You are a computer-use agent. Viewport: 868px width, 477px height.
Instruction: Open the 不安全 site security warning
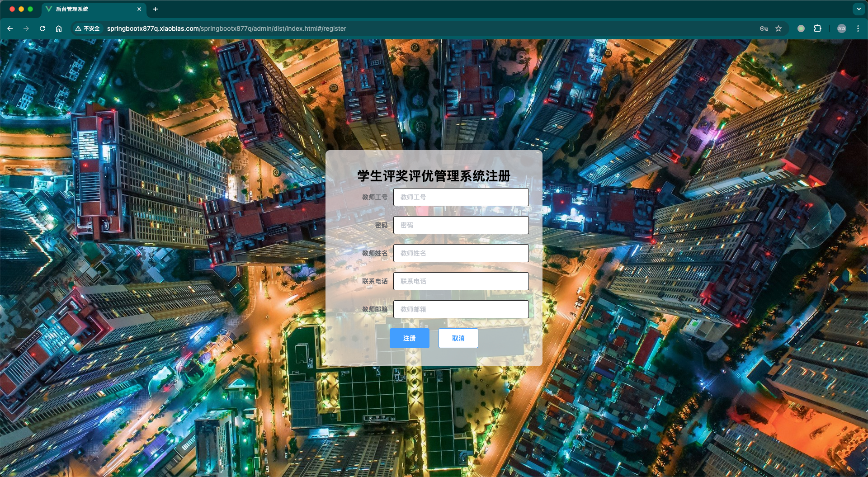(88, 28)
